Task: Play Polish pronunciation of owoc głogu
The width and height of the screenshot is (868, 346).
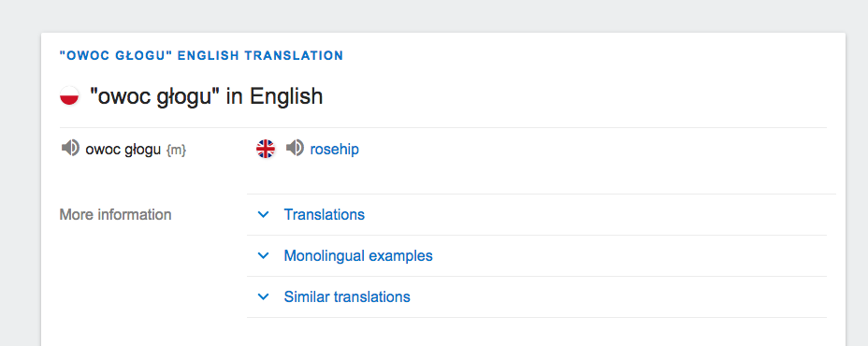Action: click(x=70, y=149)
